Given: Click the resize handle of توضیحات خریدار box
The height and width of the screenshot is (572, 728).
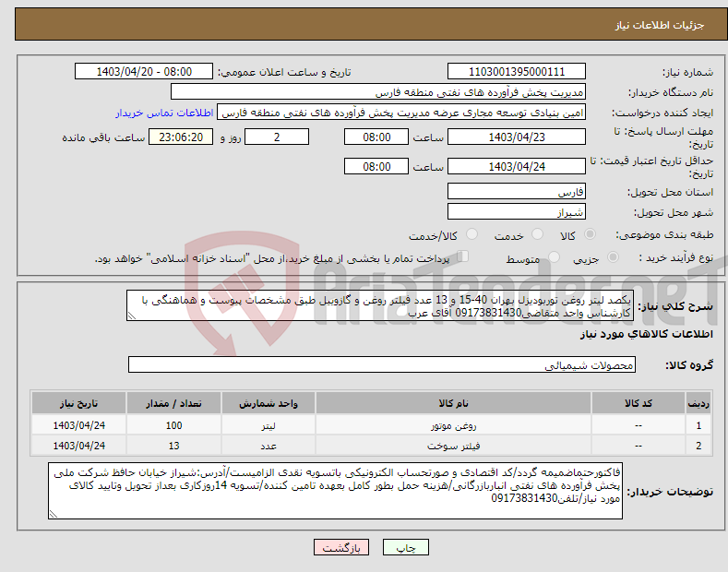Looking at the screenshot, I should tap(54, 514).
